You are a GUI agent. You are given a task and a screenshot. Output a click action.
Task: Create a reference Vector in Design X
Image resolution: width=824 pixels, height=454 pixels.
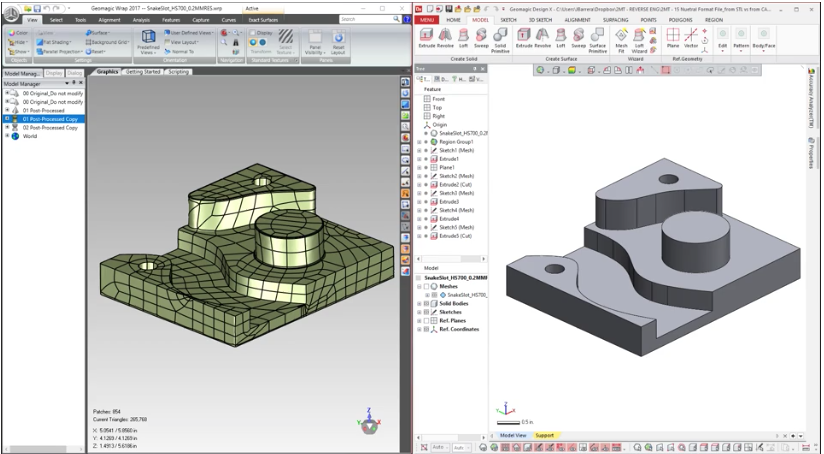click(691, 39)
